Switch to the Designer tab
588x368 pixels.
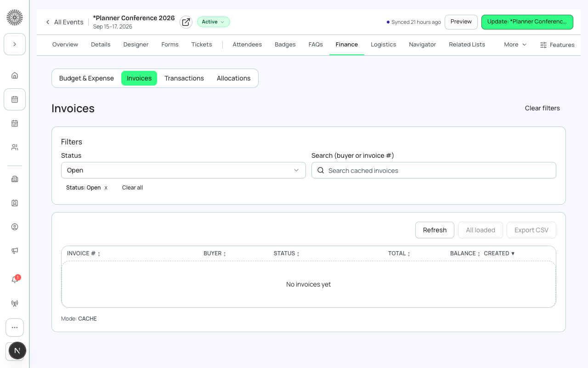point(136,45)
